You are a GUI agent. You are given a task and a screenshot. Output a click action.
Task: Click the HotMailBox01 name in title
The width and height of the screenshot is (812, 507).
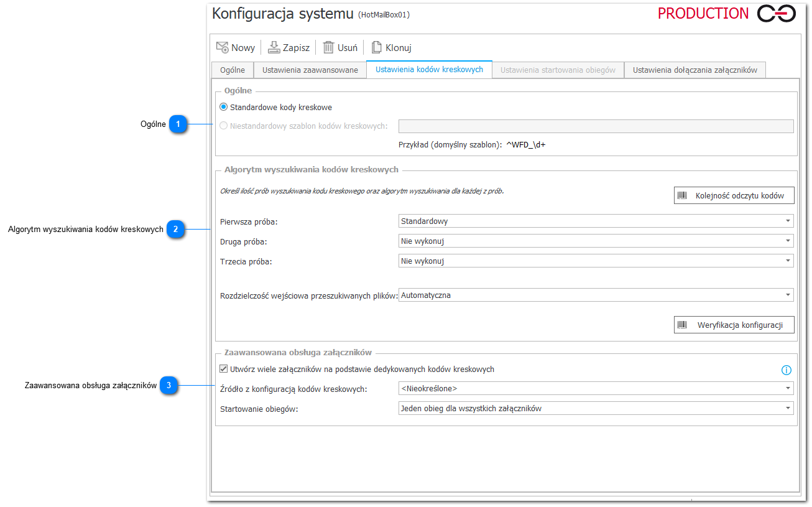pyautogui.click(x=384, y=14)
